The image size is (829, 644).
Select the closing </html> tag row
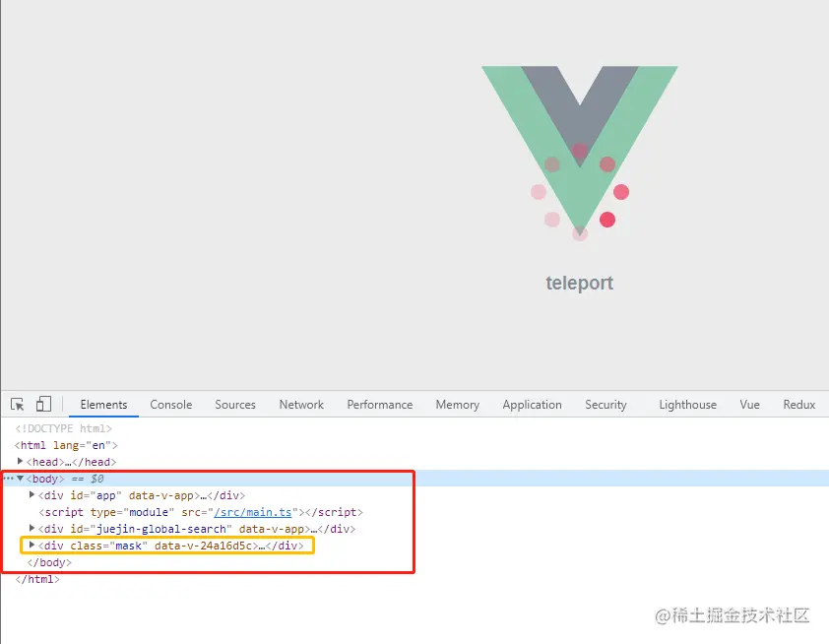(x=37, y=579)
